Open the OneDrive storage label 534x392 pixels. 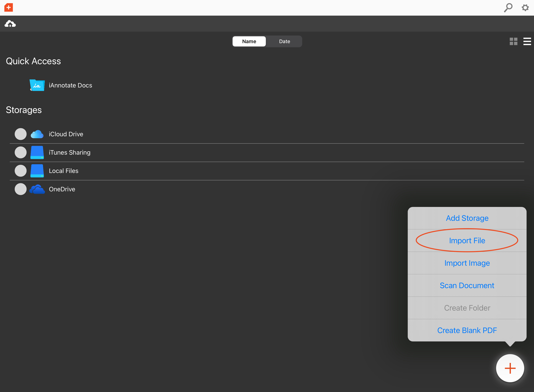(62, 189)
